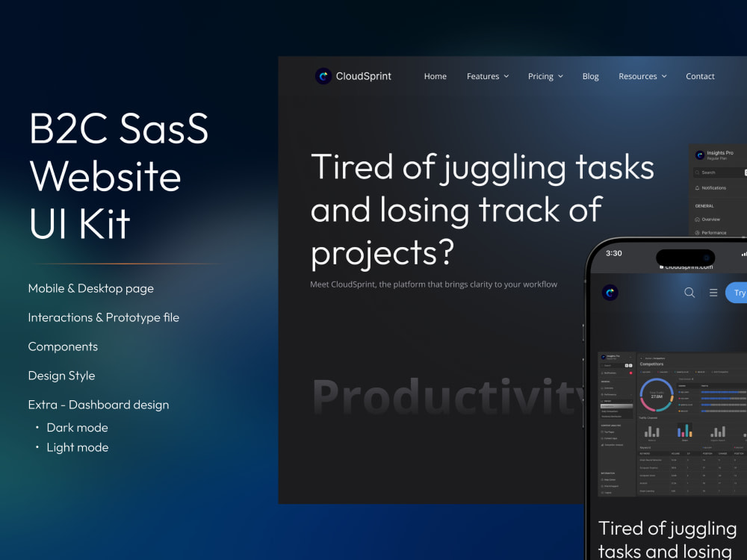Open the Contact page link
The width and height of the screenshot is (747, 560).
tap(700, 76)
